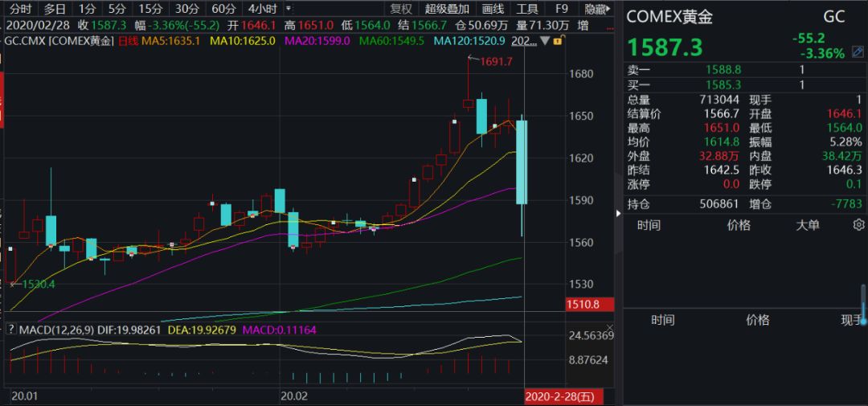The image size is (868, 406).
Task: Switch chart to 60分 period
Action: click(x=223, y=9)
